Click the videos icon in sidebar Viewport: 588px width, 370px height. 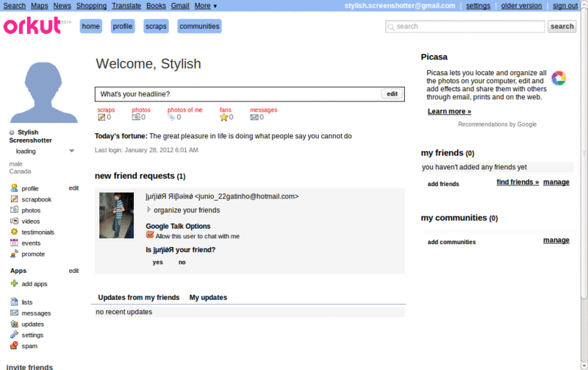coord(14,221)
